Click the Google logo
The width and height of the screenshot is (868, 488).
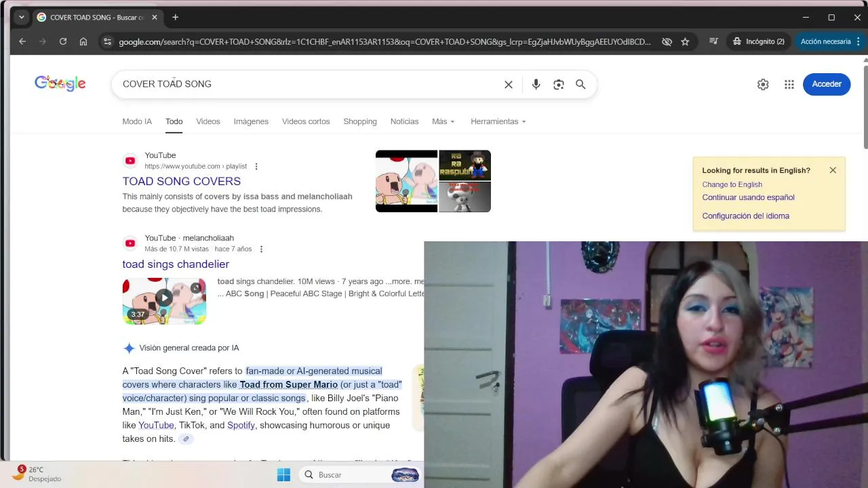(60, 83)
